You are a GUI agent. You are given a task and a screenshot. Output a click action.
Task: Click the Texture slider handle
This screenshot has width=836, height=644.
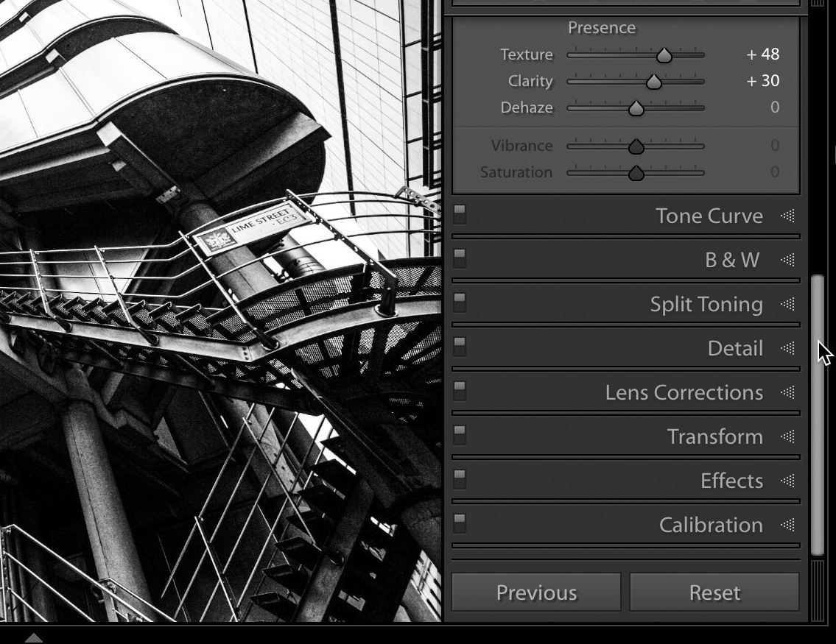pyautogui.click(x=664, y=55)
